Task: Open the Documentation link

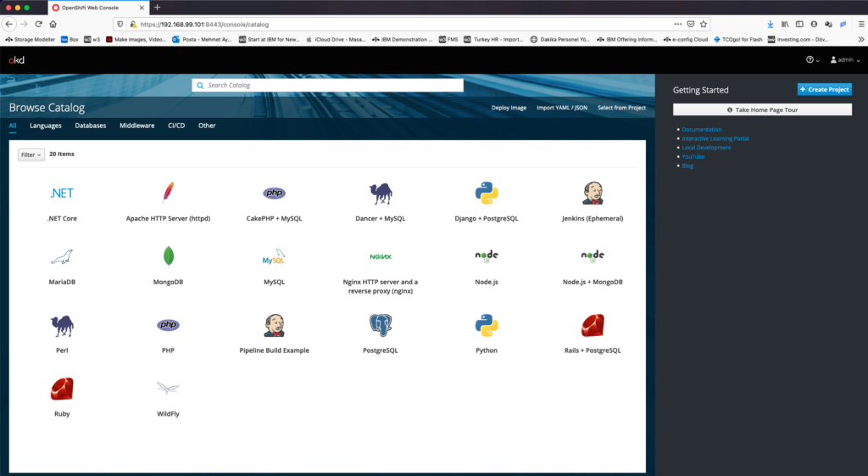Action: point(701,129)
